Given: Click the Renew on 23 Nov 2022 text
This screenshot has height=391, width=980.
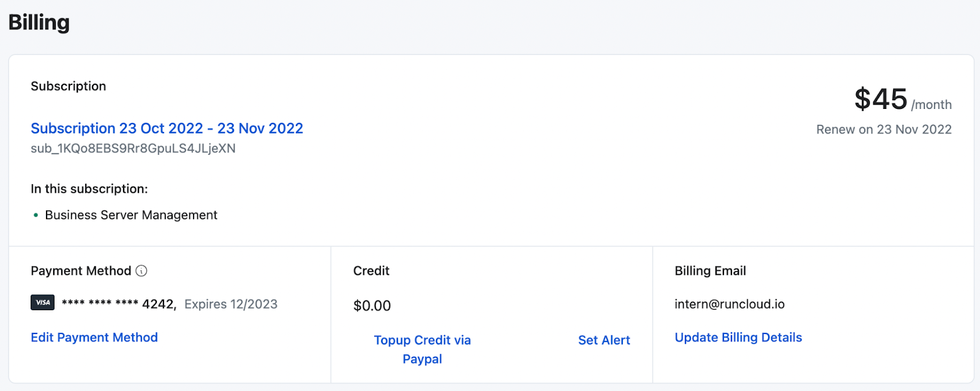Looking at the screenshot, I should click(x=883, y=130).
